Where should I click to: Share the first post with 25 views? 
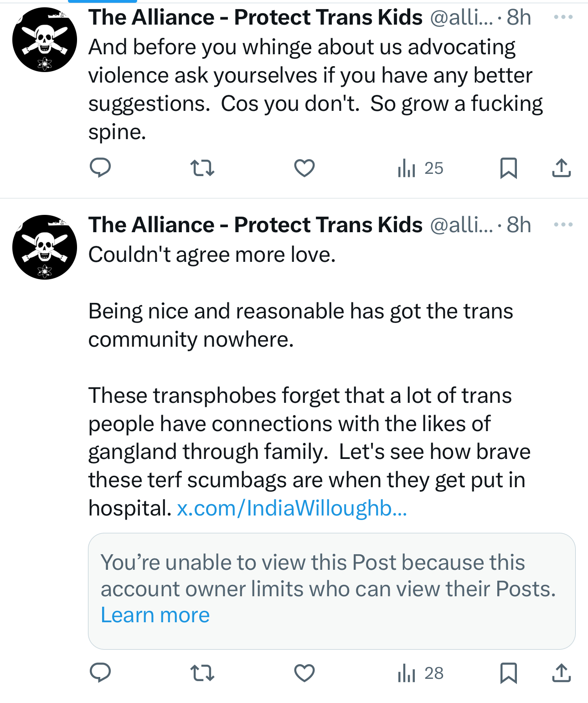(x=561, y=168)
